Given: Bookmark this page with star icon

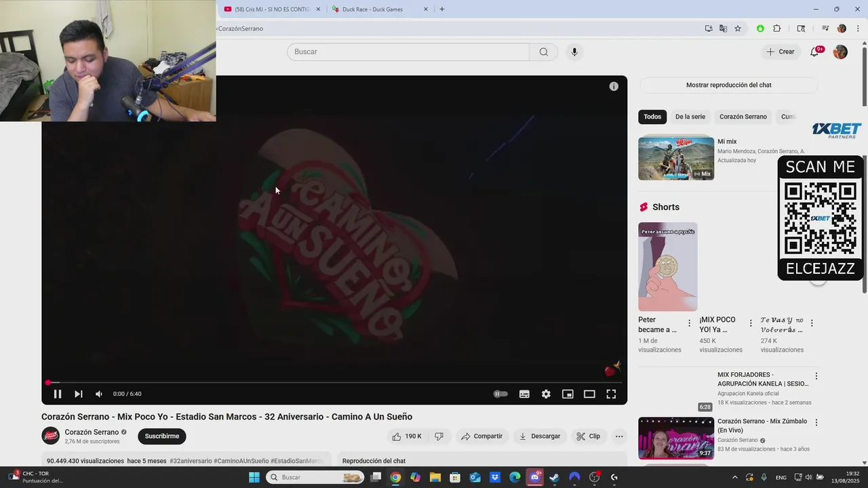Looking at the screenshot, I should (x=738, y=28).
